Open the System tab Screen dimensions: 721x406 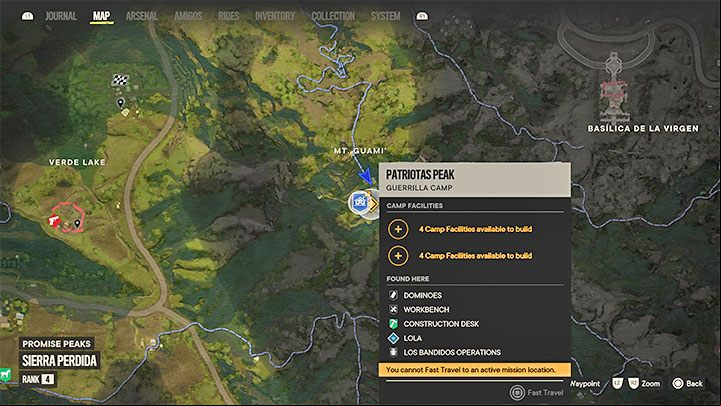click(x=385, y=16)
